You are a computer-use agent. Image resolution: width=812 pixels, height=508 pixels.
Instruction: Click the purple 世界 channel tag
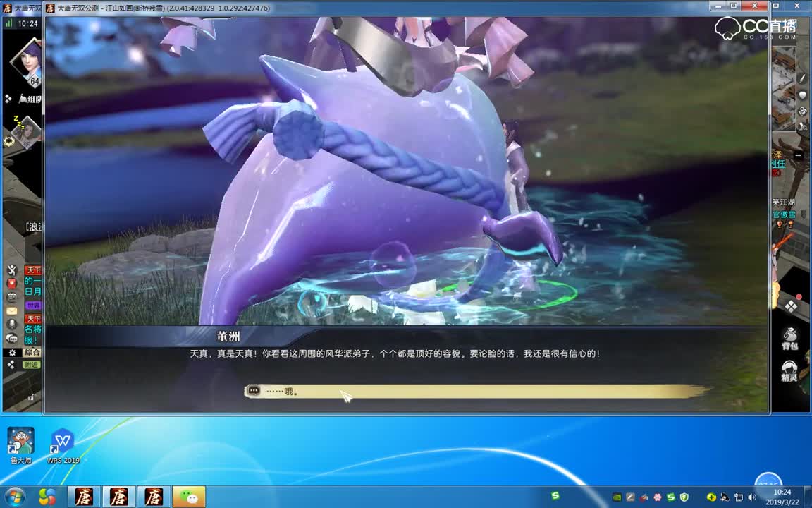33,306
